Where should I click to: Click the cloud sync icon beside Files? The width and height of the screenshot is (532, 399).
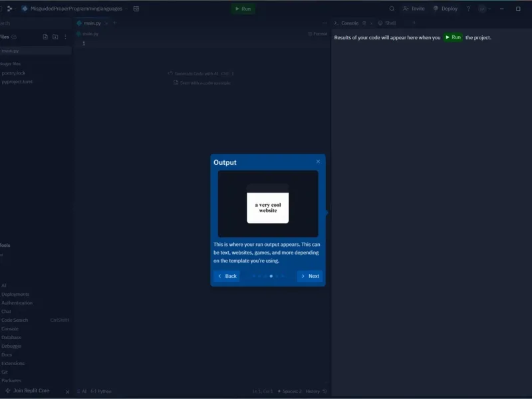point(14,37)
